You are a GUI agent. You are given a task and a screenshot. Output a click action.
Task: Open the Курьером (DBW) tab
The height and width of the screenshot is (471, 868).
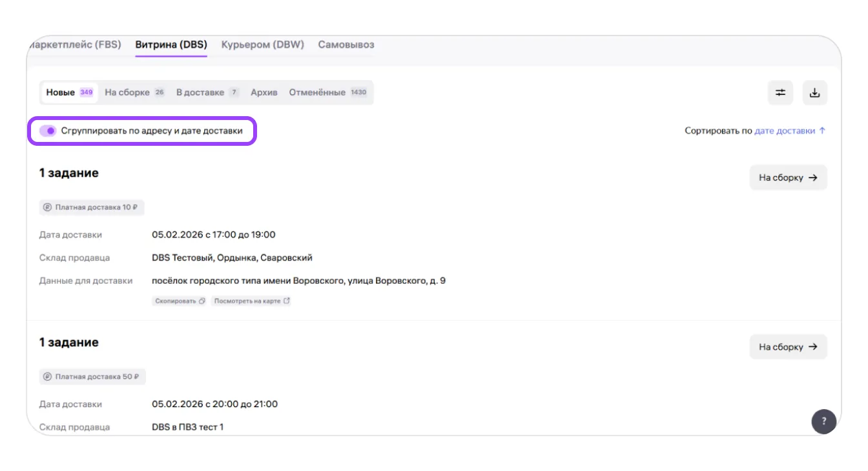point(263,45)
